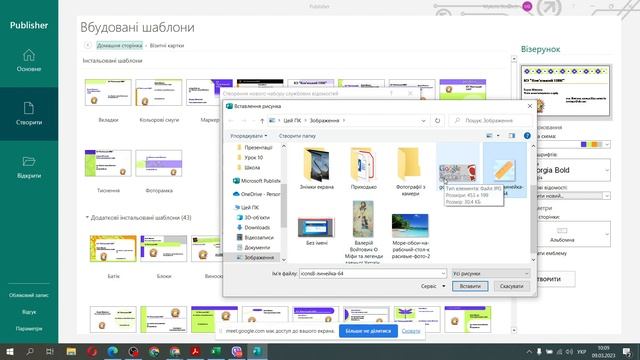Select Цей ПК in navigation tree

(x=247, y=207)
